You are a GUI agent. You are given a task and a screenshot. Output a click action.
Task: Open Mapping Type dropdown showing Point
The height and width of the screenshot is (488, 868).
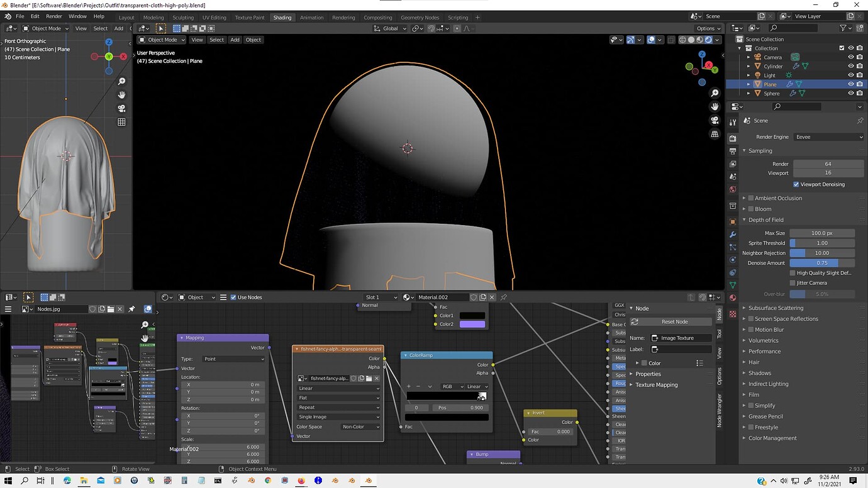tap(234, 359)
